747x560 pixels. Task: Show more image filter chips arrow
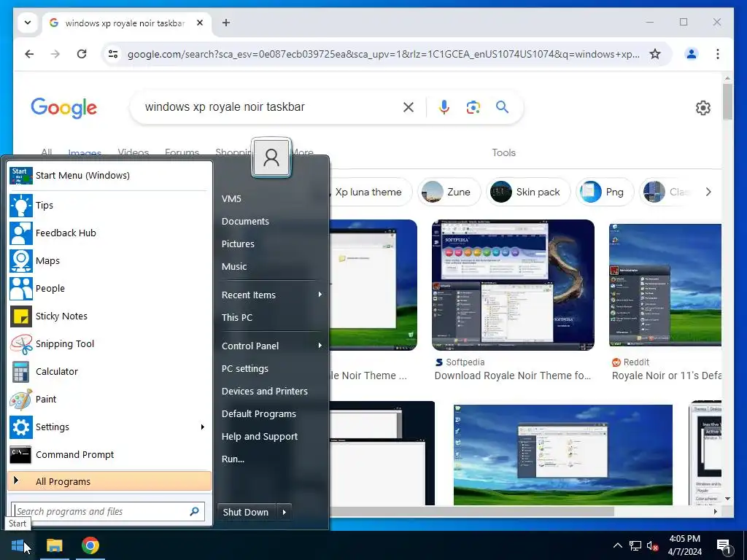(x=708, y=192)
